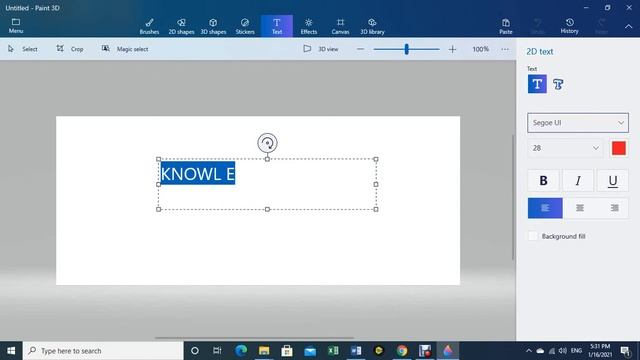Screen dimensions: 640x360
Task: Open the Mail app from the taskbar
Action: point(310,351)
